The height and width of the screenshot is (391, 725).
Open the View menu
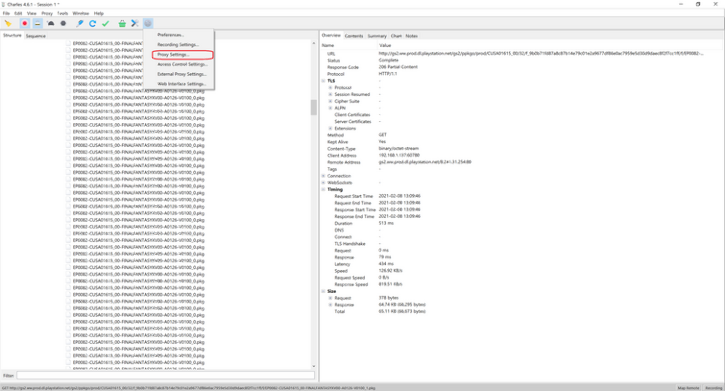31,13
